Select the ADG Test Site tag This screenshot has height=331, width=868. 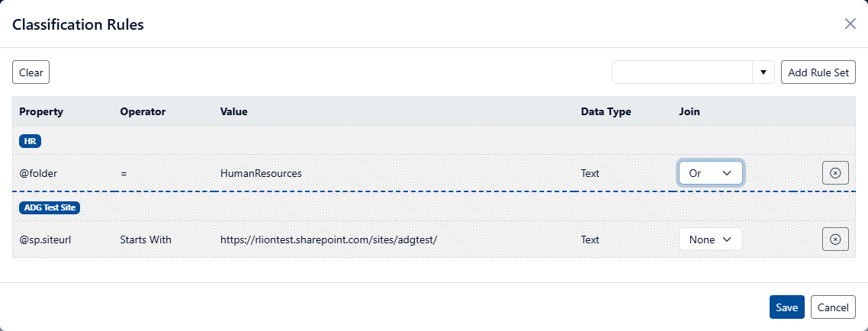pyautogui.click(x=50, y=207)
